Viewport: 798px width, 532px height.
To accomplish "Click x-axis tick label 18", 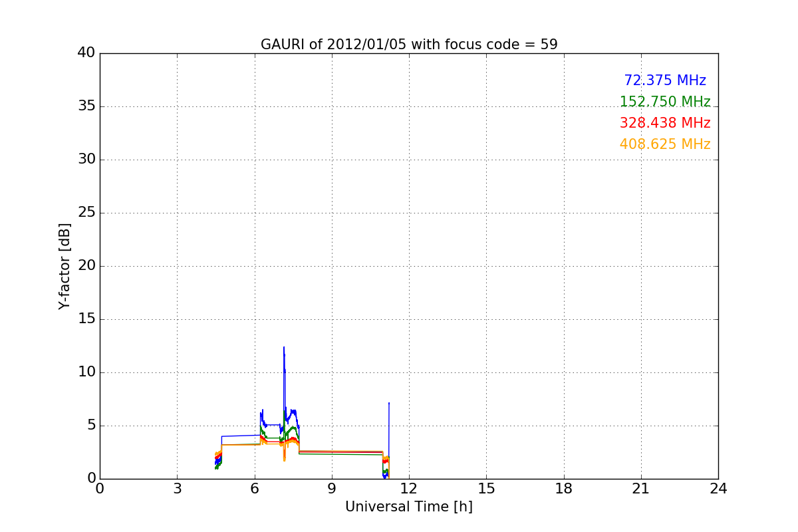I will coord(564,489).
